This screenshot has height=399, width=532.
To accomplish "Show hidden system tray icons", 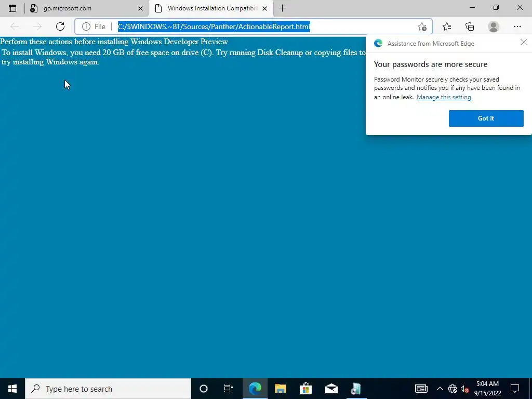I will [440, 389].
